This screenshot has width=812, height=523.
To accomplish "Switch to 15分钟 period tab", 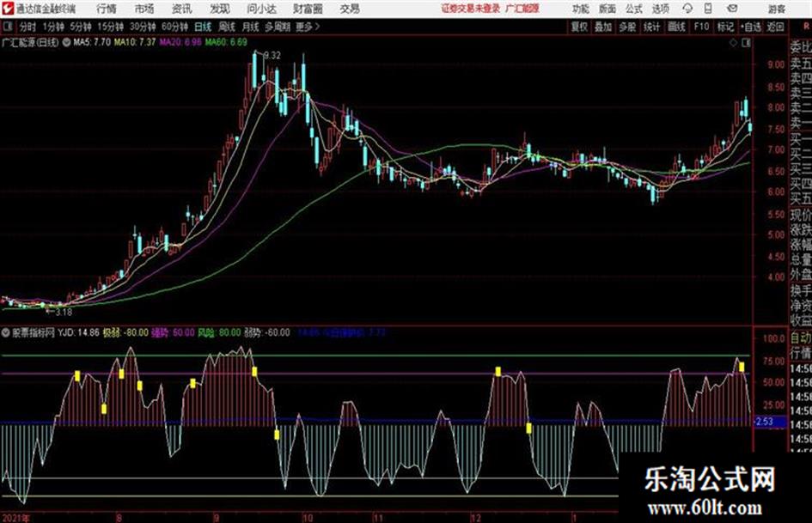I will (111, 27).
